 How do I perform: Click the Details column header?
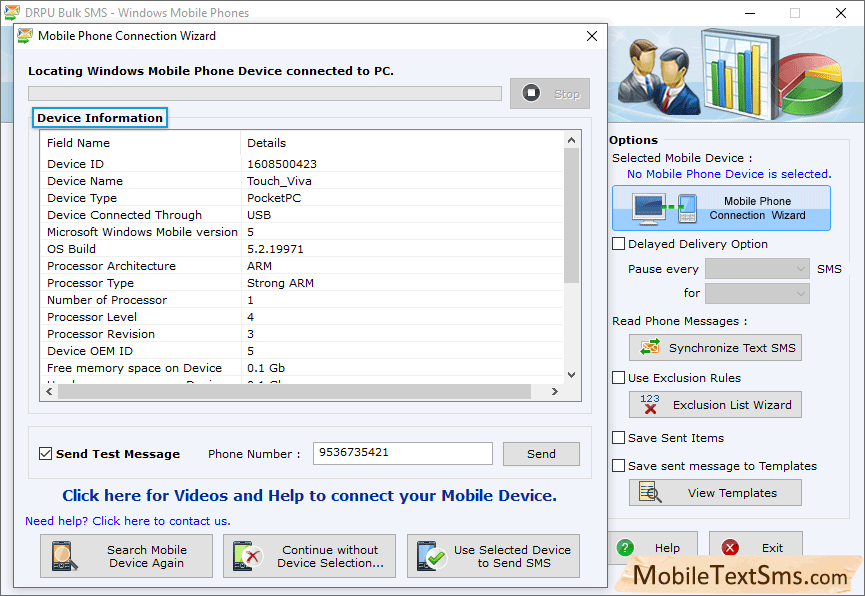(x=266, y=143)
